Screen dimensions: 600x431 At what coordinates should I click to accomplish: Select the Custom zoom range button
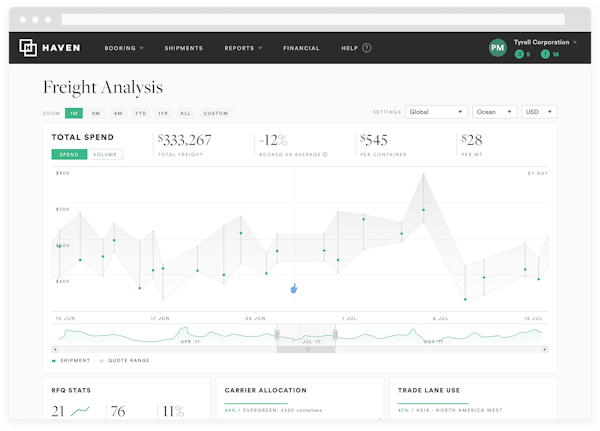(215, 113)
